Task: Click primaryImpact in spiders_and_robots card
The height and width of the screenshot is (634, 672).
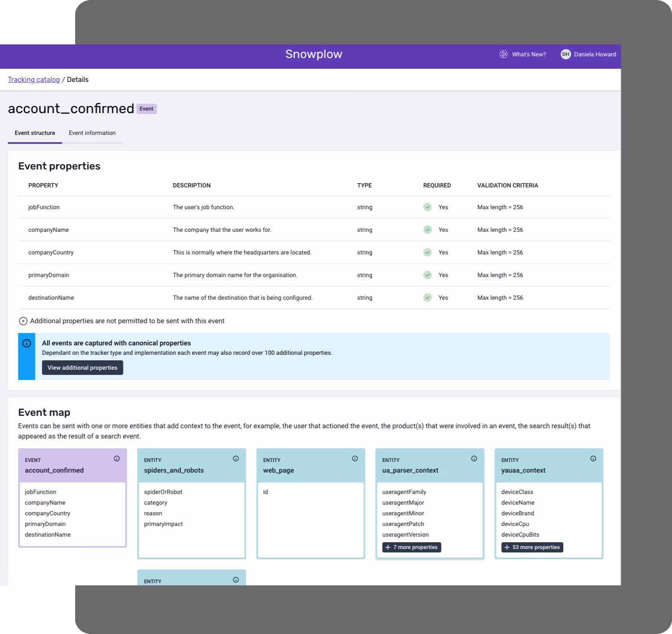Action: pos(163,524)
